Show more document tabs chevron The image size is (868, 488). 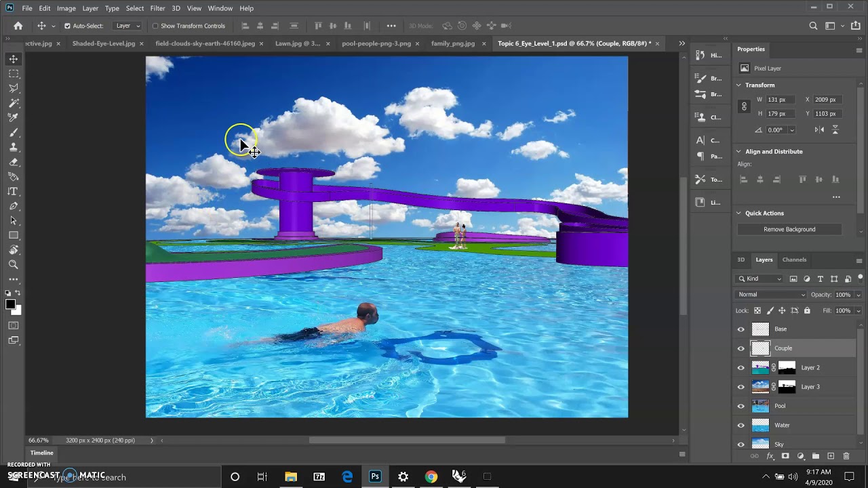(682, 43)
